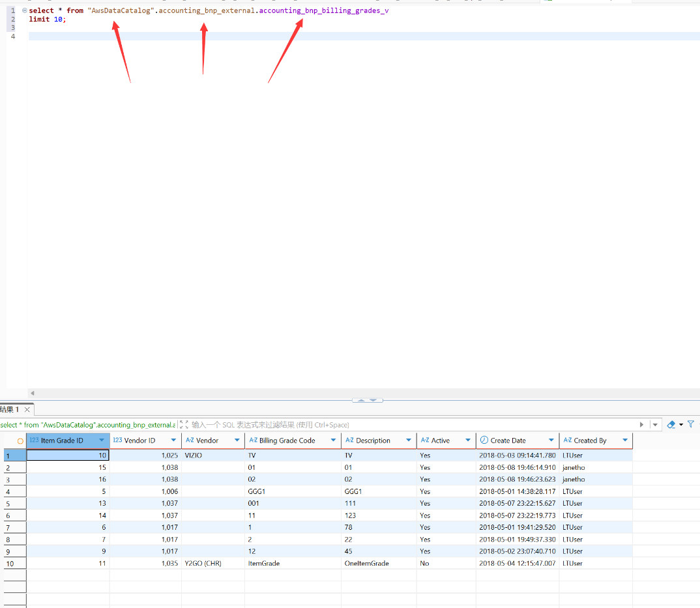
Task: Select row header number 1
Action: (15, 456)
